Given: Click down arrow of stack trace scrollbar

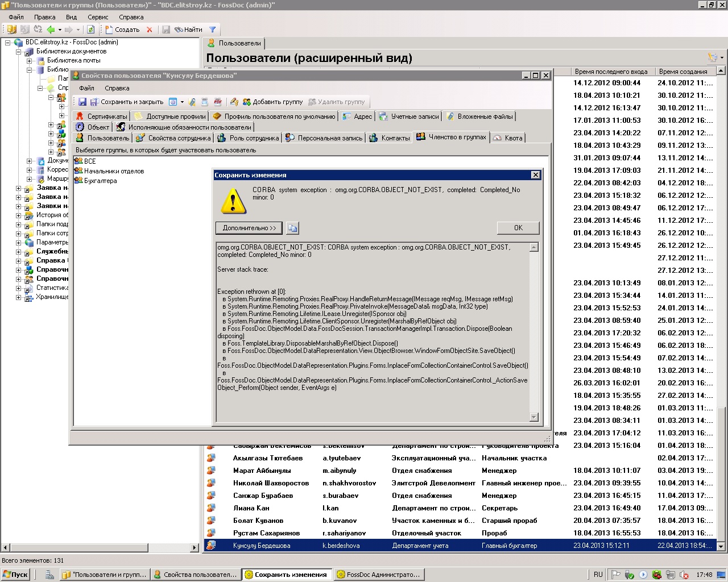Looking at the screenshot, I should tap(533, 417).
